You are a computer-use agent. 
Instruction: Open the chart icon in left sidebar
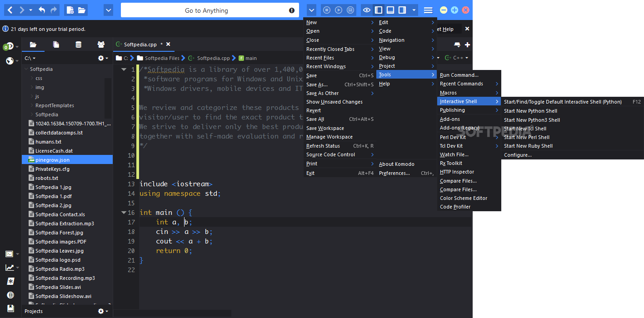click(9, 268)
